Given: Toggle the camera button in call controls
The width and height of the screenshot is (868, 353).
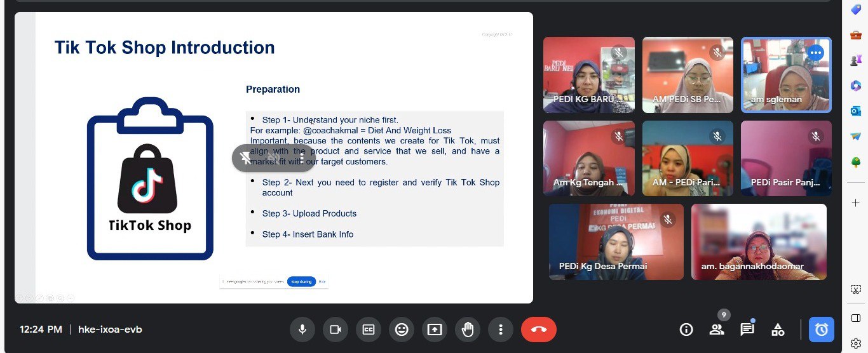Looking at the screenshot, I should [x=336, y=330].
